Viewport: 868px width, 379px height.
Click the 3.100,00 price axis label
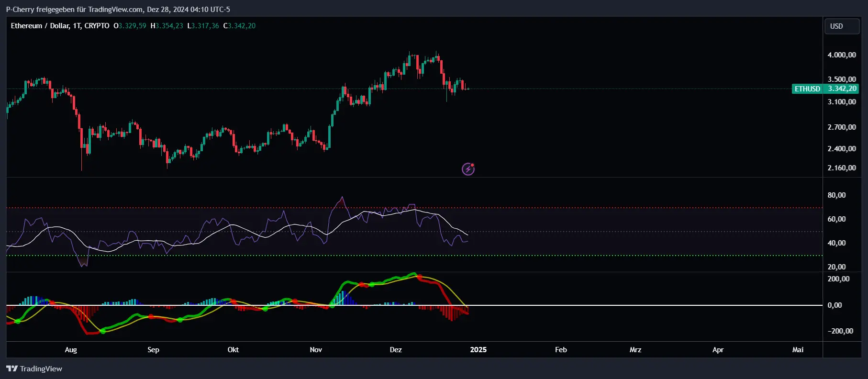point(842,102)
